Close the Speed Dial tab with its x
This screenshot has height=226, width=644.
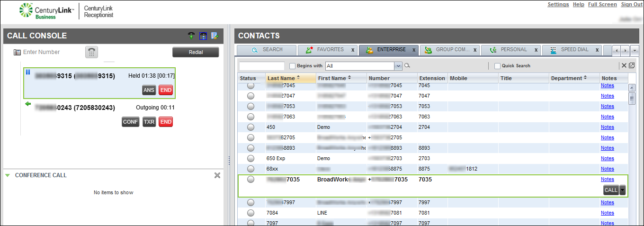597,50
